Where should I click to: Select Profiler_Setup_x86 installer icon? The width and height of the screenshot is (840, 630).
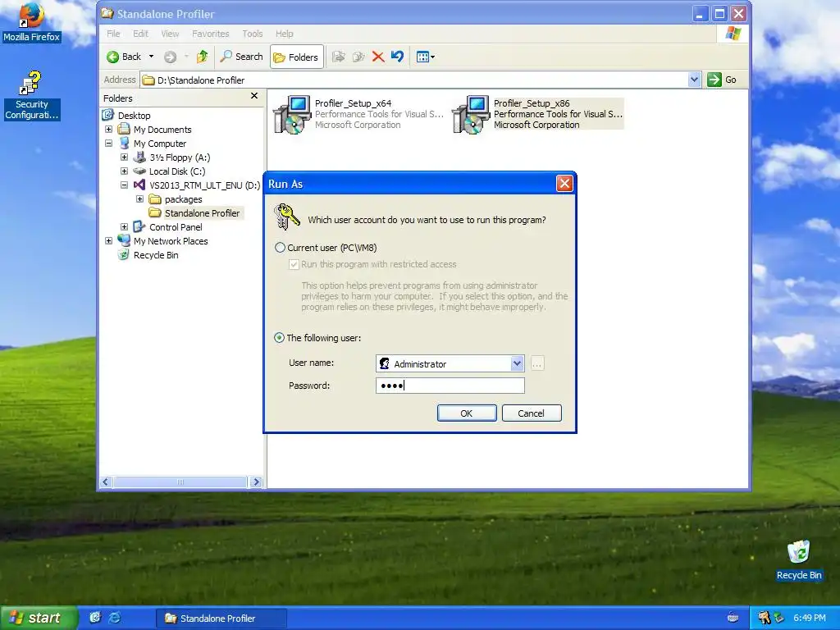(470, 115)
